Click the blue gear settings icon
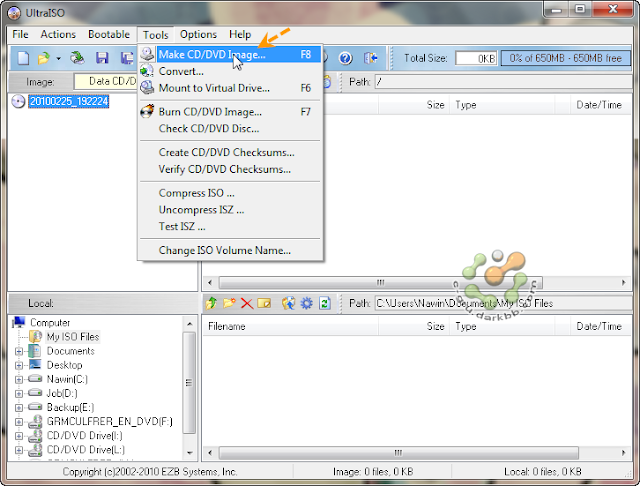 coord(307,303)
